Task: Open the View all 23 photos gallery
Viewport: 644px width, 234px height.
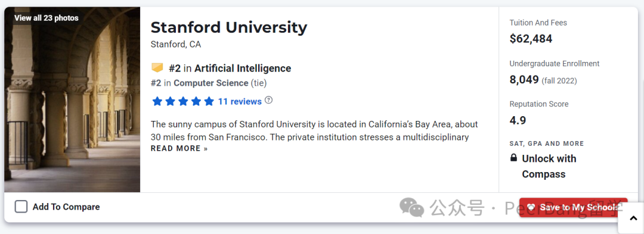Action: pos(46,18)
